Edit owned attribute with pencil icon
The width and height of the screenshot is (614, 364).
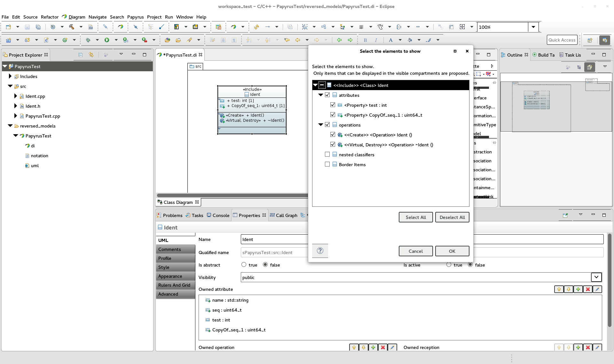(x=597, y=289)
